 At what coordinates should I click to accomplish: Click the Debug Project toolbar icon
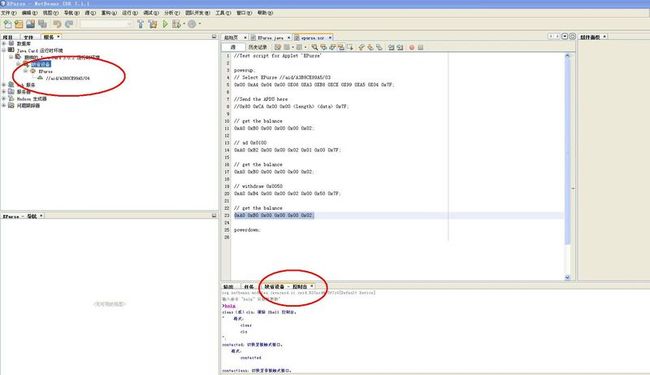[177, 24]
